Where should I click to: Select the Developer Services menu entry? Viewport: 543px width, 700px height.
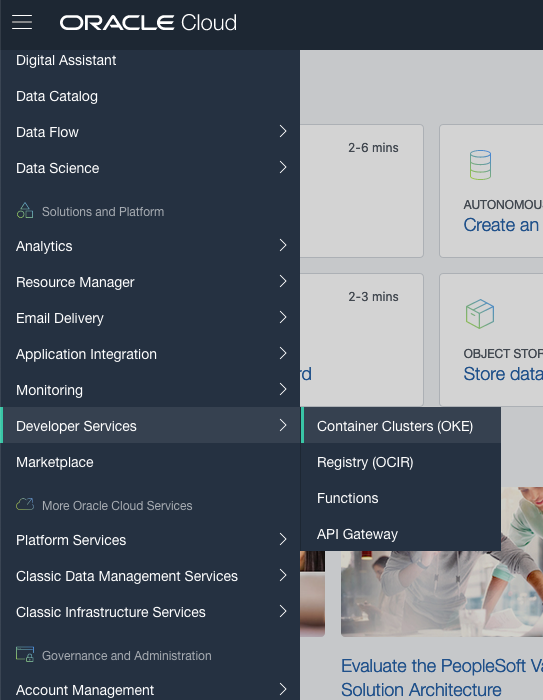[150, 425]
